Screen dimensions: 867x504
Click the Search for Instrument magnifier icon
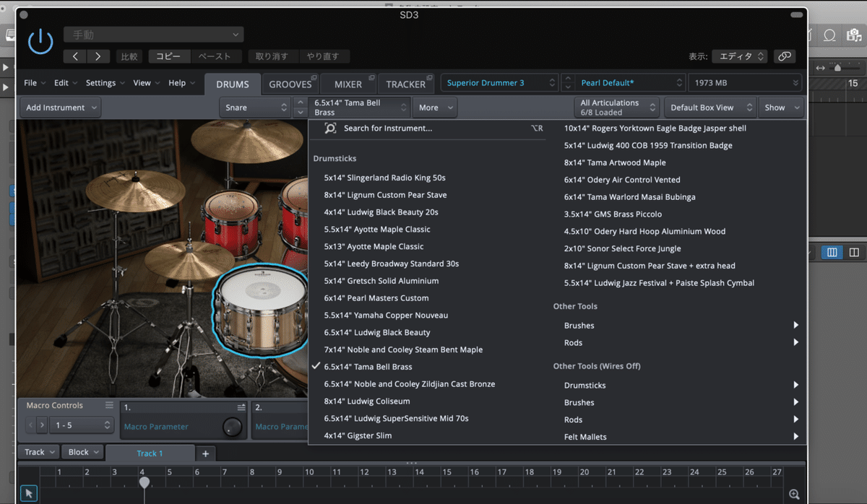tap(329, 127)
